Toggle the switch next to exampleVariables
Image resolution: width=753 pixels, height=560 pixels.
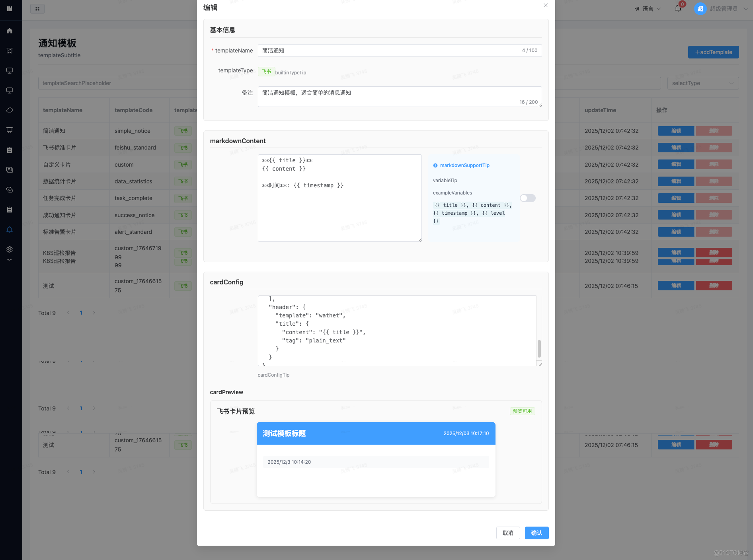(x=528, y=198)
